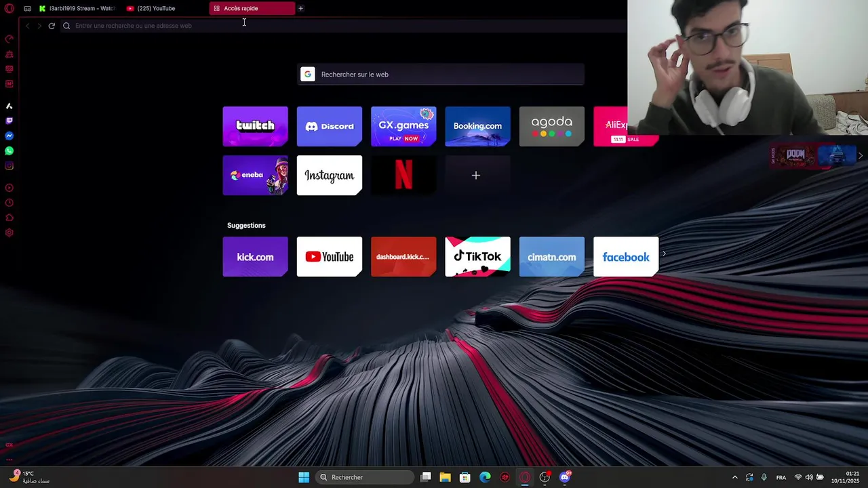Open the YouTube suggestion tile
Screen dimensions: 868x488
click(329, 256)
